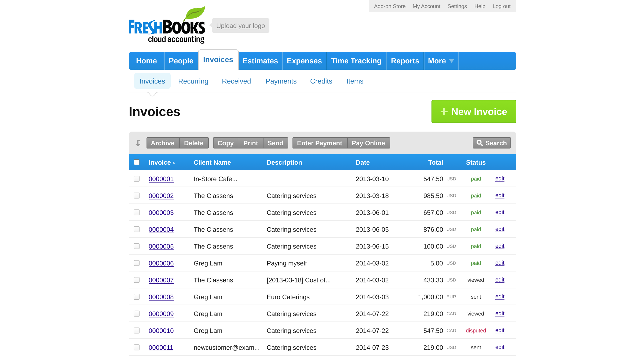Open the Recurring sub-tab
644x362 pixels.
click(x=193, y=81)
